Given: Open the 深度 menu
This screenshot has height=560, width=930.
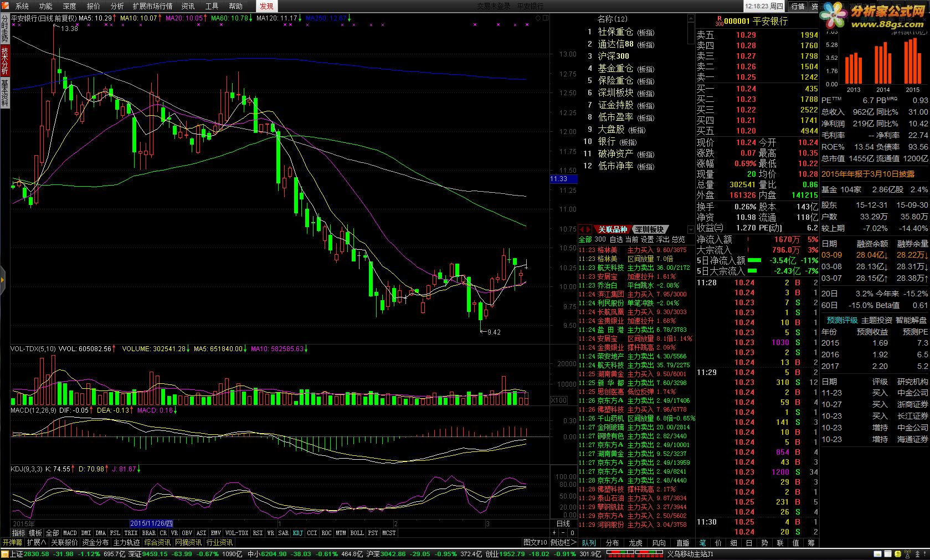Looking at the screenshot, I should pos(70,6).
